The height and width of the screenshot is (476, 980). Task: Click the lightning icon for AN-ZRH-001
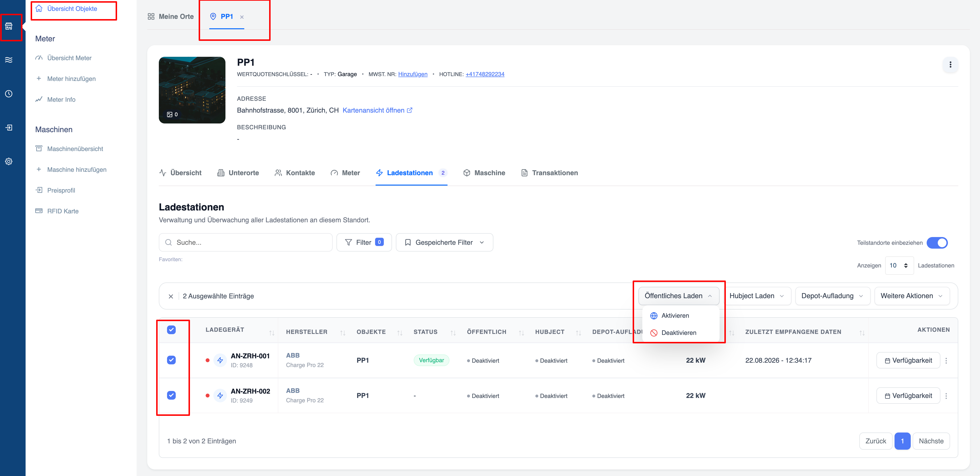220,360
